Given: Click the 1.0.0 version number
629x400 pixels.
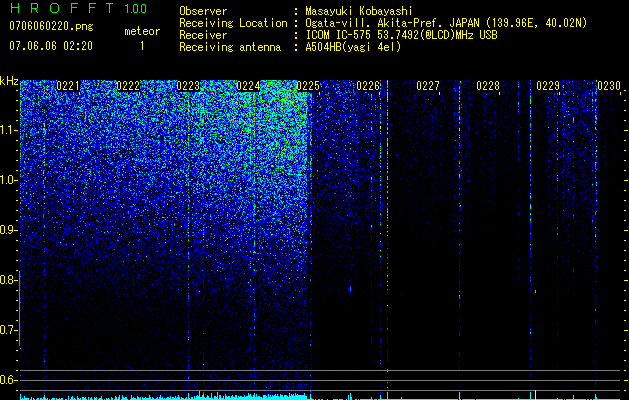Looking at the screenshot, I should (x=136, y=8).
